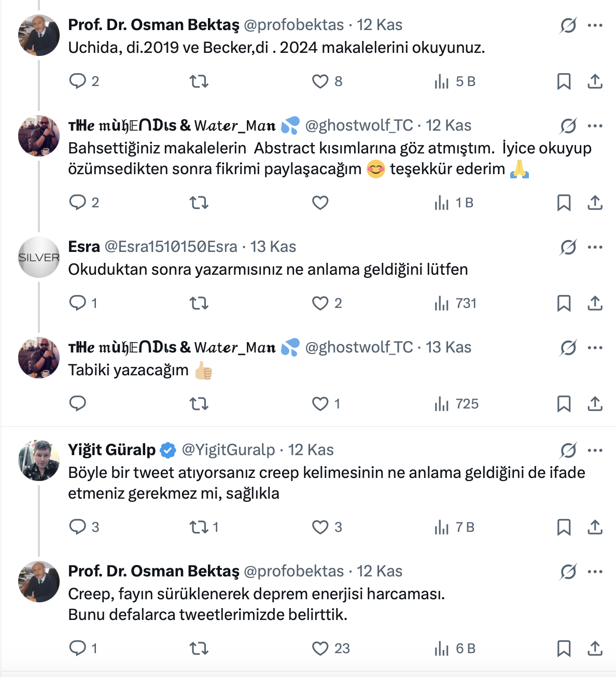Open Yiğit Güralp's display name link

[x=112, y=450]
